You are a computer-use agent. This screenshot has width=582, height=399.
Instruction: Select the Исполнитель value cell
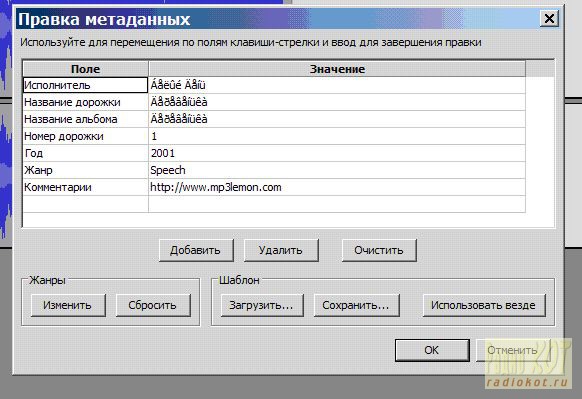[x=337, y=85]
